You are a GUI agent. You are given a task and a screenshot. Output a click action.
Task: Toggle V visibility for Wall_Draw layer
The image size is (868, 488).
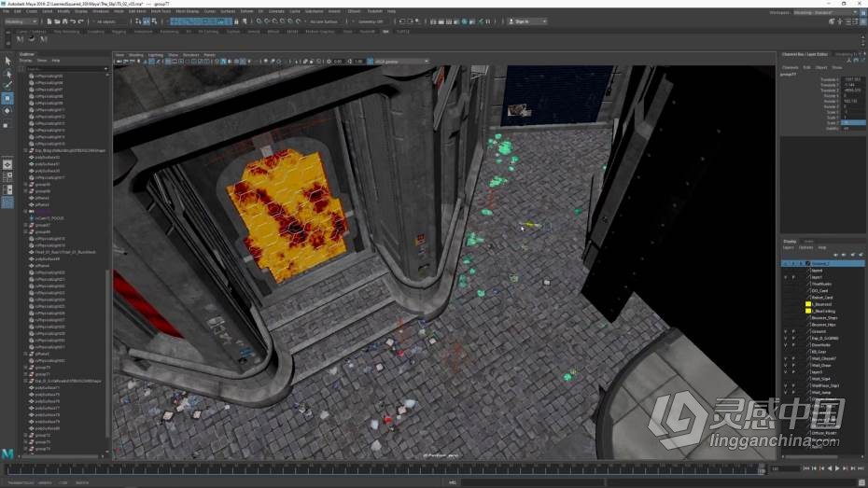(786, 365)
